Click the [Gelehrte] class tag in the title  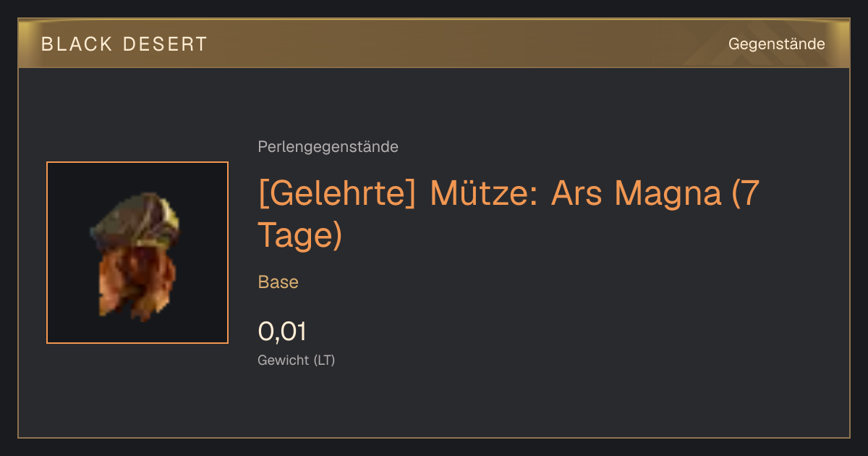pos(336,195)
